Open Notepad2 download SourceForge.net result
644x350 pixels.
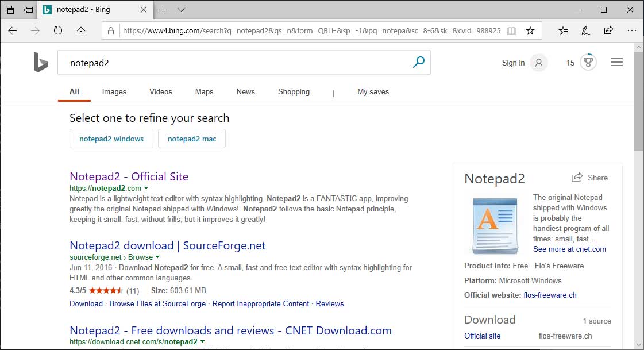[x=168, y=245]
